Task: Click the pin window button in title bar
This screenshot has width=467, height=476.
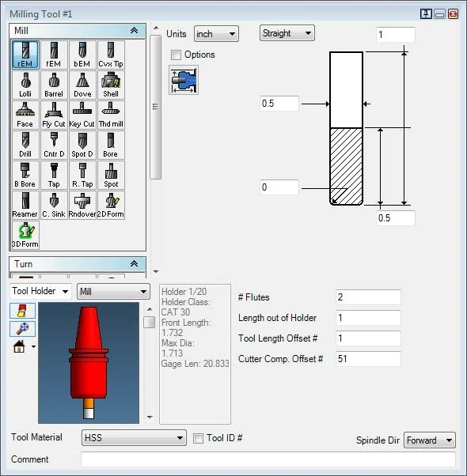Action: pos(426,14)
